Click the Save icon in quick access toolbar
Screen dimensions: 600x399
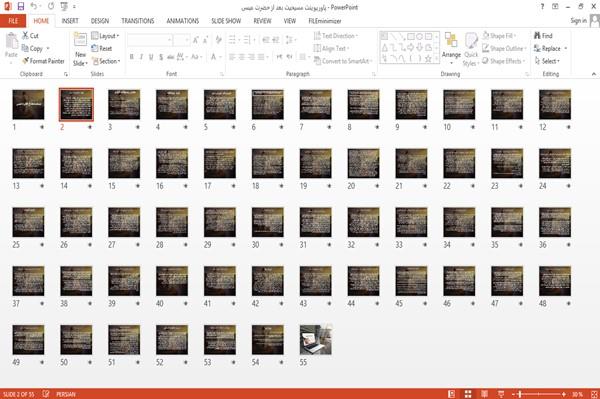(21, 7)
